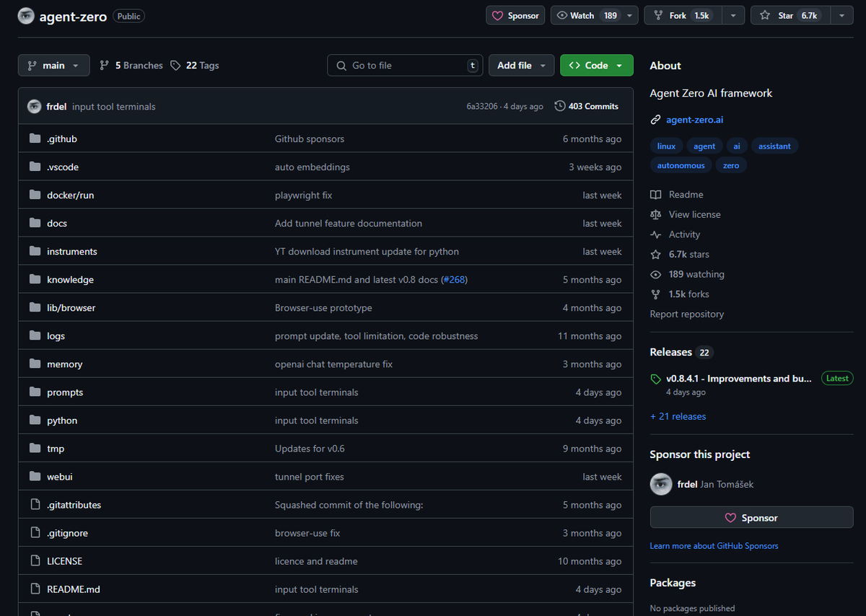Click the agent-zero repository avatar
The width and height of the screenshot is (866, 616).
[x=26, y=16]
